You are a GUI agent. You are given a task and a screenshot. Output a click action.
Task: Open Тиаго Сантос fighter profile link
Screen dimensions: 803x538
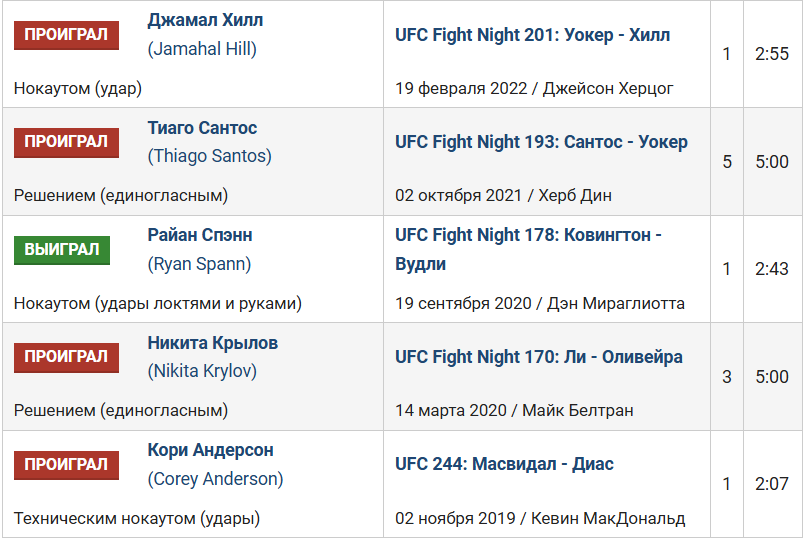202,128
